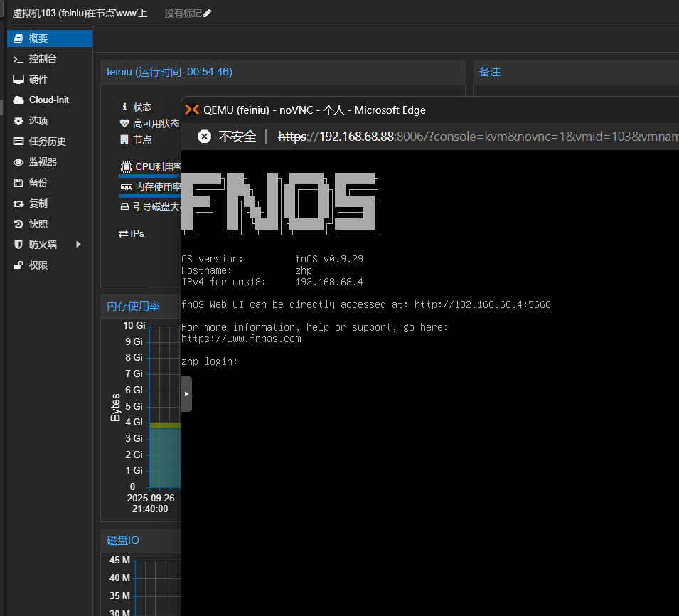The image size is (679, 616).
Task: Click the IPs row in status panel
Action: point(137,233)
